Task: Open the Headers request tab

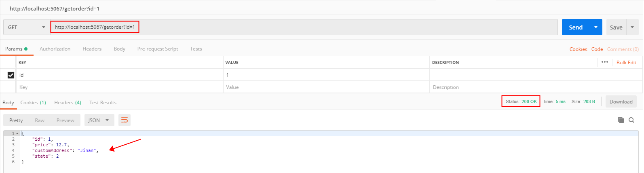Action: pyautogui.click(x=92, y=49)
